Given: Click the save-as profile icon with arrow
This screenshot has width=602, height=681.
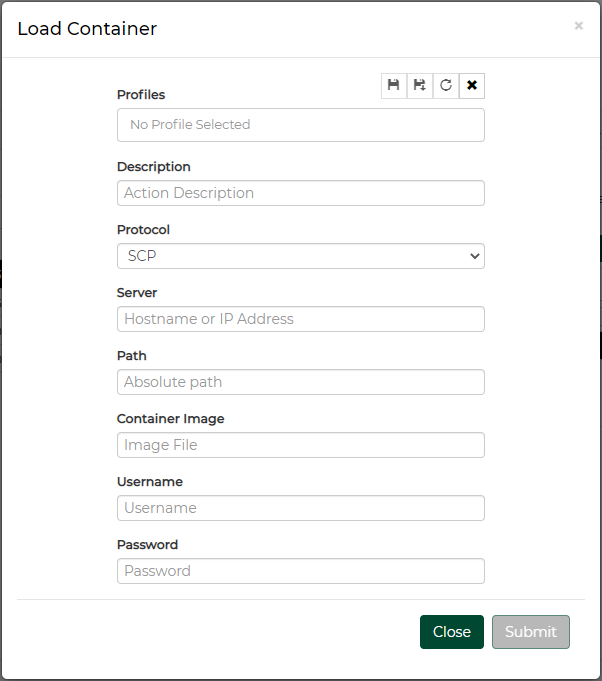Looking at the screenshot, I should tap(420, 86).
